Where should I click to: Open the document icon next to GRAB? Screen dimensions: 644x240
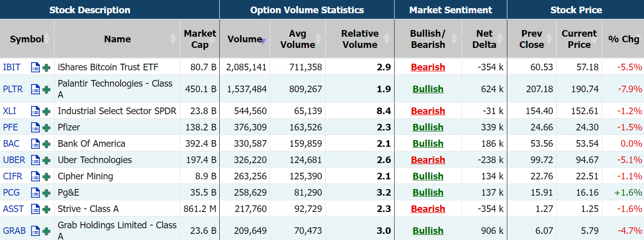click(x=35, y=231)
